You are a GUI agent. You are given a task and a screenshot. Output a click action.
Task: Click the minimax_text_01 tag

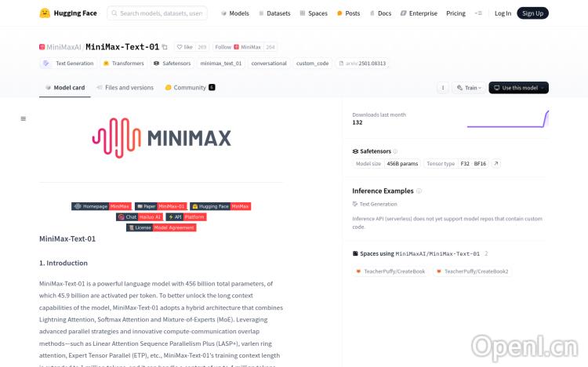click(x=221, y=64)
